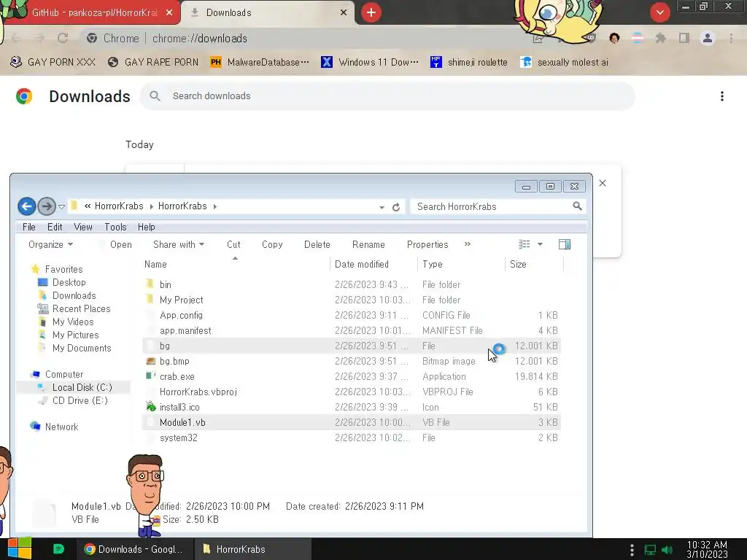Click the Windows Start button
The width and height of the screenshot is (747, 560).
tap(20, 548)
